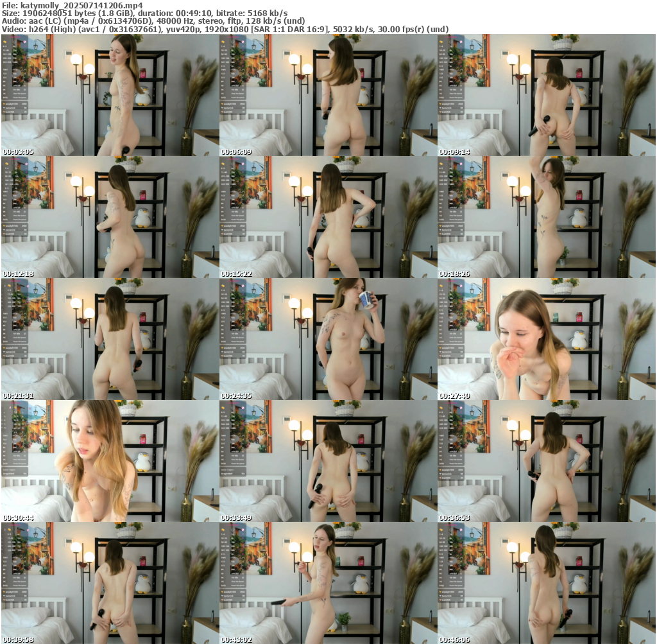The image size is (657, 644).
Task: Select the frame timestamped 00:43:02
Action: 328,583
